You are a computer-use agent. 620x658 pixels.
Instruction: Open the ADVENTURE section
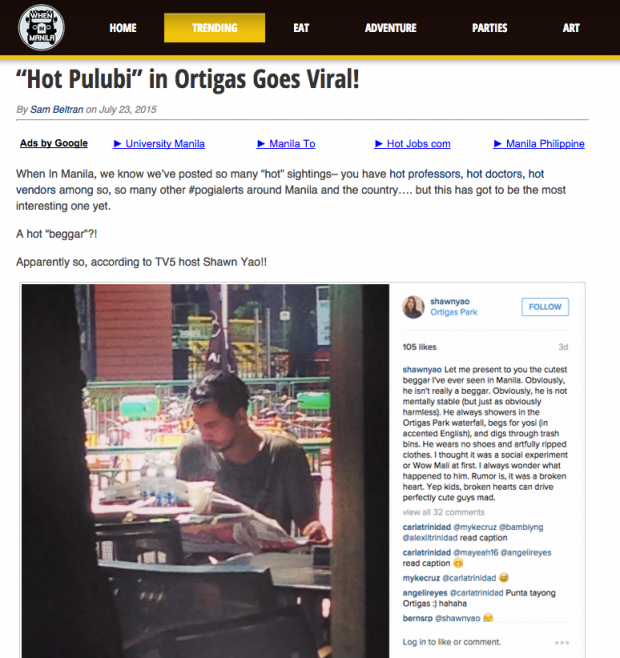[x=390, y=28]
